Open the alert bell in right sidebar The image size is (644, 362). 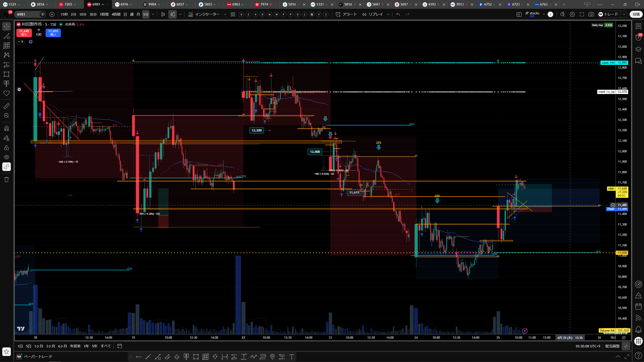638,329
